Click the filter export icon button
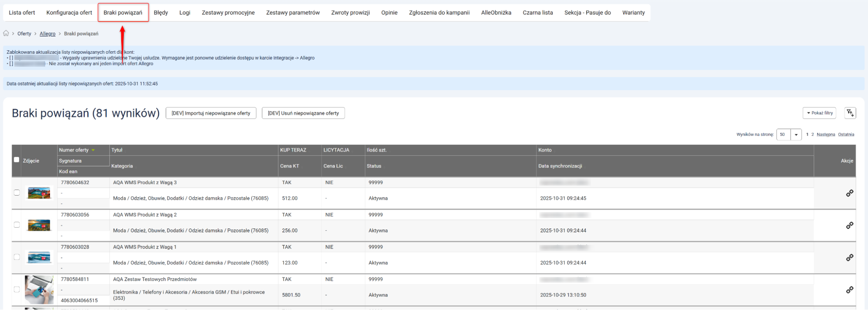 coord(850,113)
